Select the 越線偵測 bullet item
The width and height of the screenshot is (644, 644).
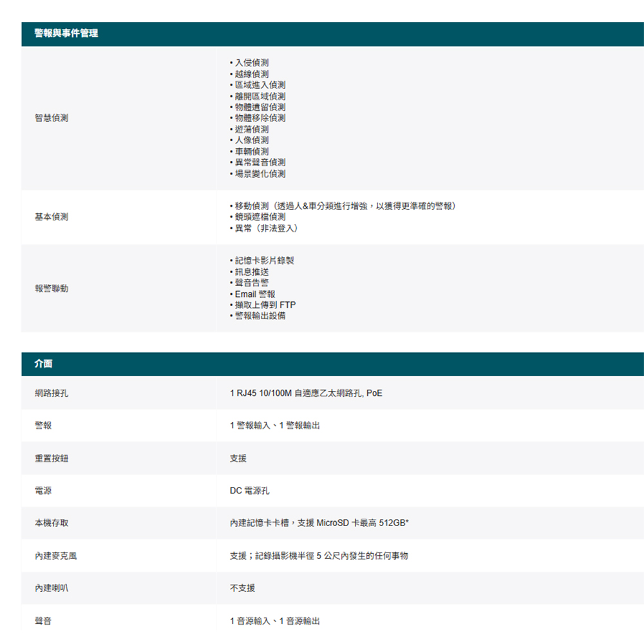tap(251, 74)
